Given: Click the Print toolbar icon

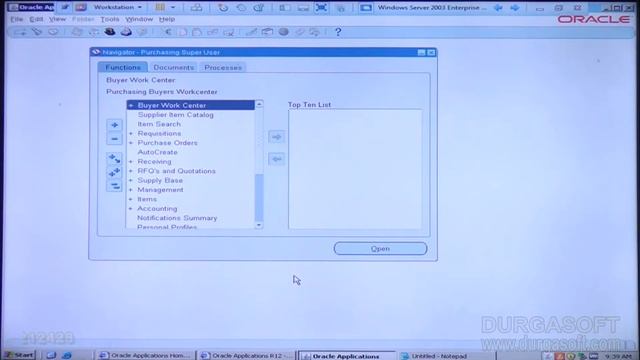Looking at the screenshot, I should [x=126, y=32].
